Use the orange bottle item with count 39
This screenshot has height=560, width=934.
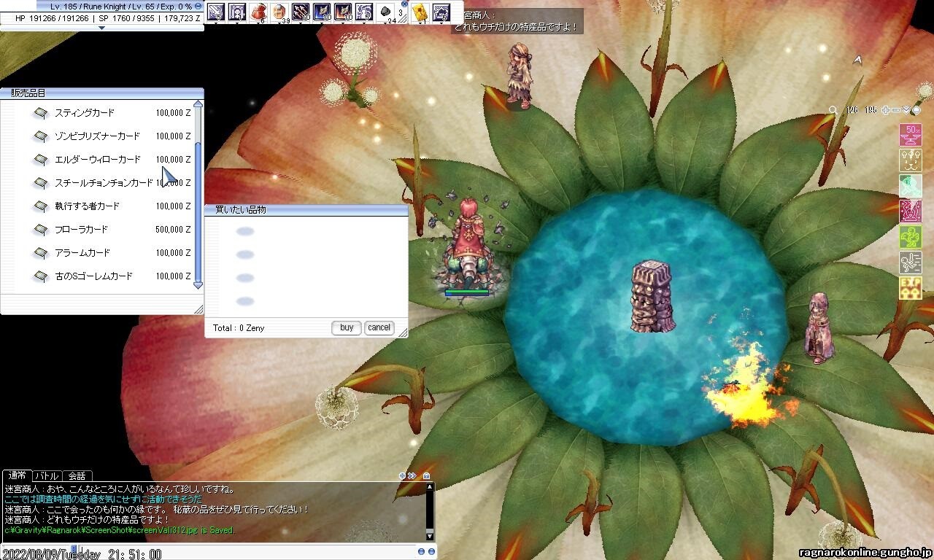point(279,11)
